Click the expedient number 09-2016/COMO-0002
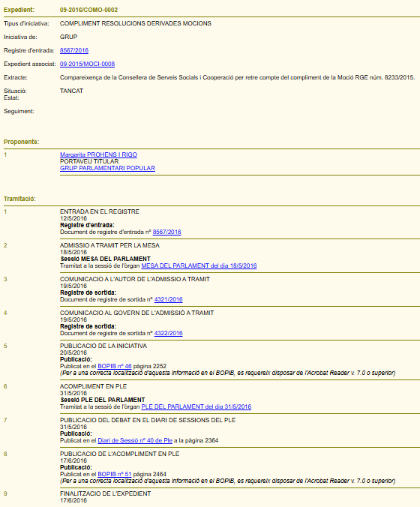 tap(89, 10)
